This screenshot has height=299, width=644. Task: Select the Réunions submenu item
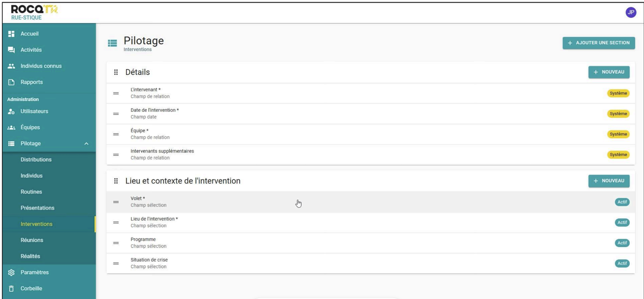click(x=32, y=240)
